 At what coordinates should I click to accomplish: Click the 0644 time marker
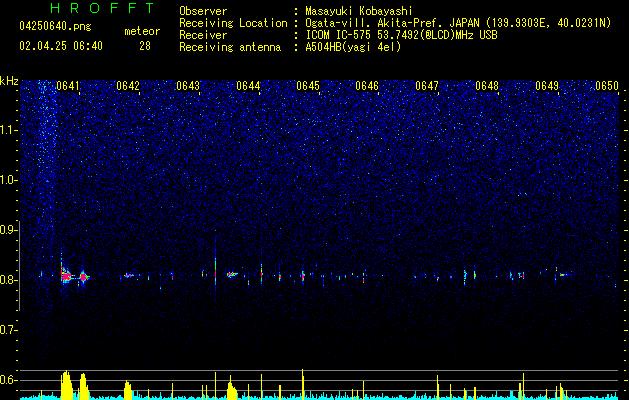tap(248, 86)
